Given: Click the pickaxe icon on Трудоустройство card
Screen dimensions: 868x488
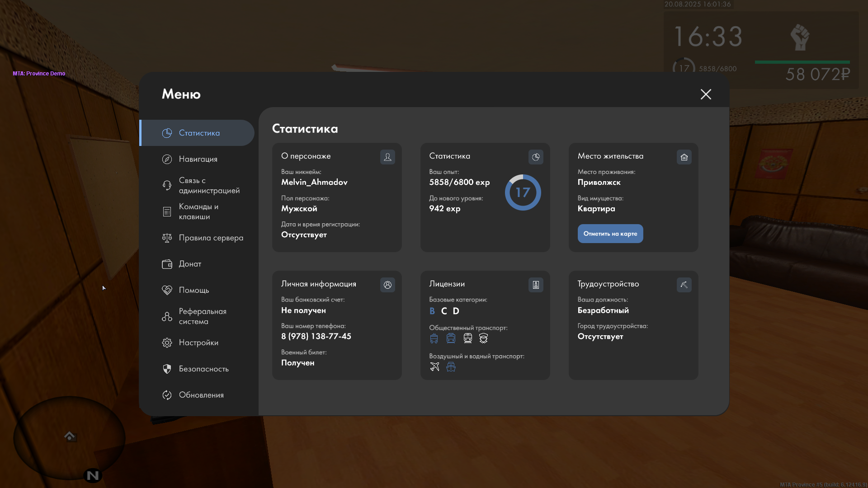Looking at the screenshot, I should pos(684,285).
